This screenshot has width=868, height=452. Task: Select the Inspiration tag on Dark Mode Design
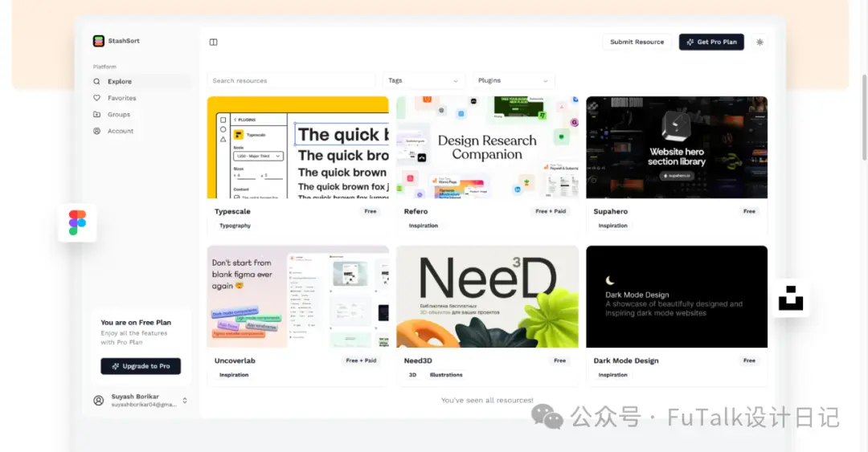click(x=612, y=375)
